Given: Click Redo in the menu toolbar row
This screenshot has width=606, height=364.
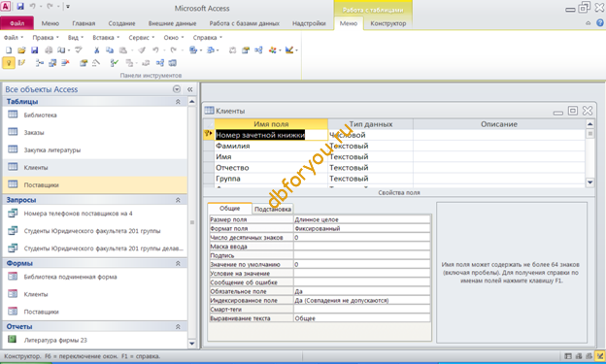Looking at the screenshot, I should pyautogui.click(x=174, y=50).
